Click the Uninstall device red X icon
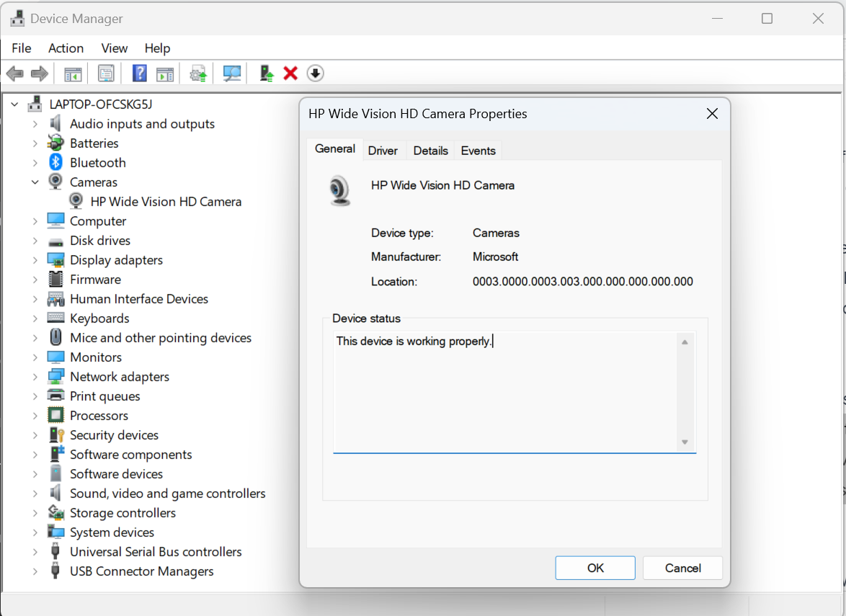This screenshot has height=616, width=846. point(290,73)
